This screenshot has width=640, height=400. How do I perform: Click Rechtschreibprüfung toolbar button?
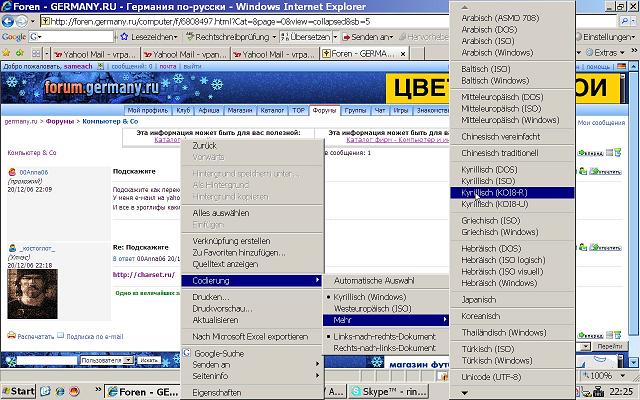(231, 37)
